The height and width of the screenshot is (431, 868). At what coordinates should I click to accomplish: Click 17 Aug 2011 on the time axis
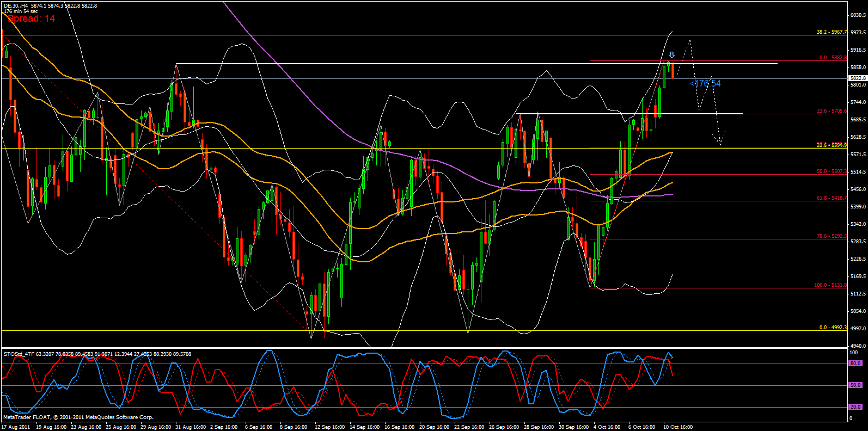(16, 427)
